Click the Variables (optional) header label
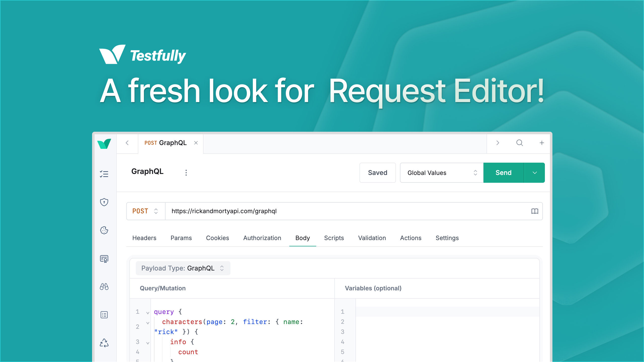Screen dimensions: 644x362 tap(373, 288)
